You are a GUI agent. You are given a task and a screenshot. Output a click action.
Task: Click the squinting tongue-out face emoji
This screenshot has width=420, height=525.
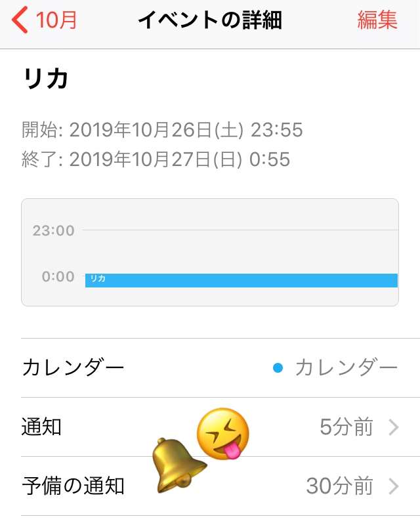(222, 434)
